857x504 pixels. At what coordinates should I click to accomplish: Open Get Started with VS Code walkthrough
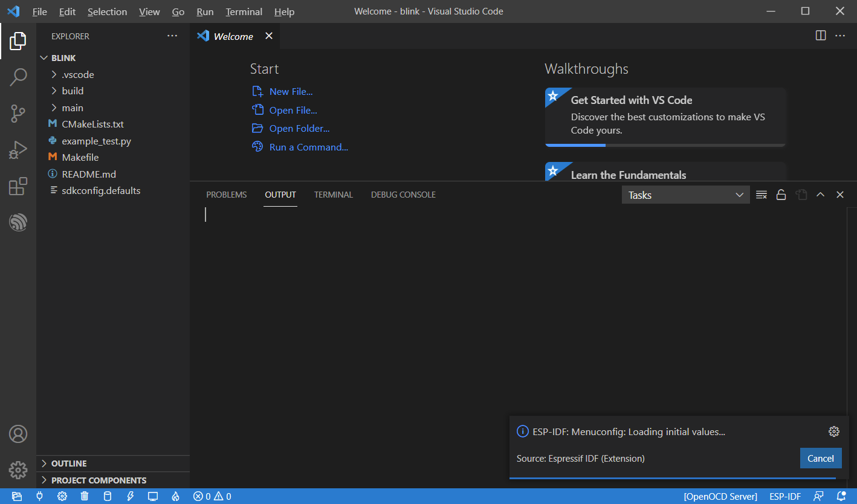(665, 117)
